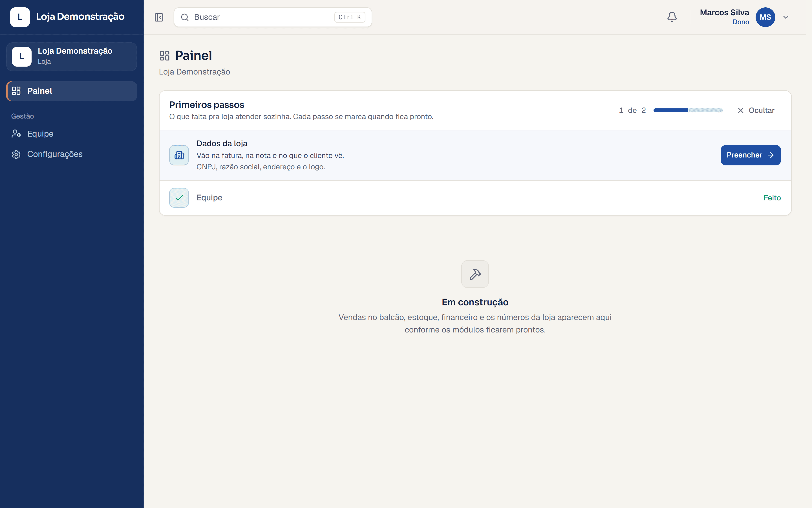Viewport: 812px width, 508px height.
Task: Click the Dados da loja building icon
Action: pyautogui.click(x=179, y=155)
